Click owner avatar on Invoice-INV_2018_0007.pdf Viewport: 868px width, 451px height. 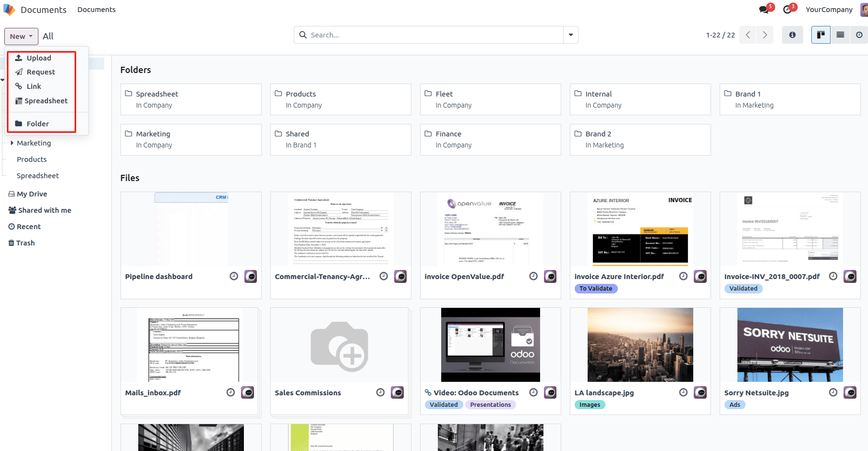point(850,277)
